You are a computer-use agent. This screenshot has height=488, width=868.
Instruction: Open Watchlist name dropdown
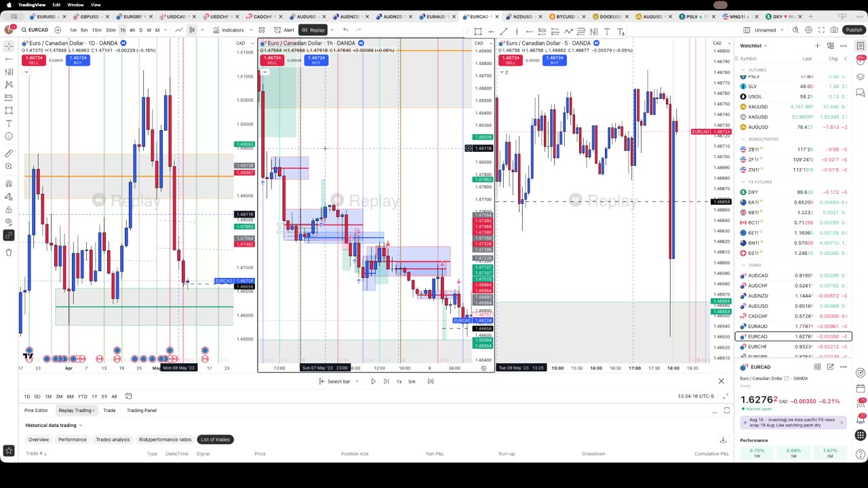tap(753, 45)
